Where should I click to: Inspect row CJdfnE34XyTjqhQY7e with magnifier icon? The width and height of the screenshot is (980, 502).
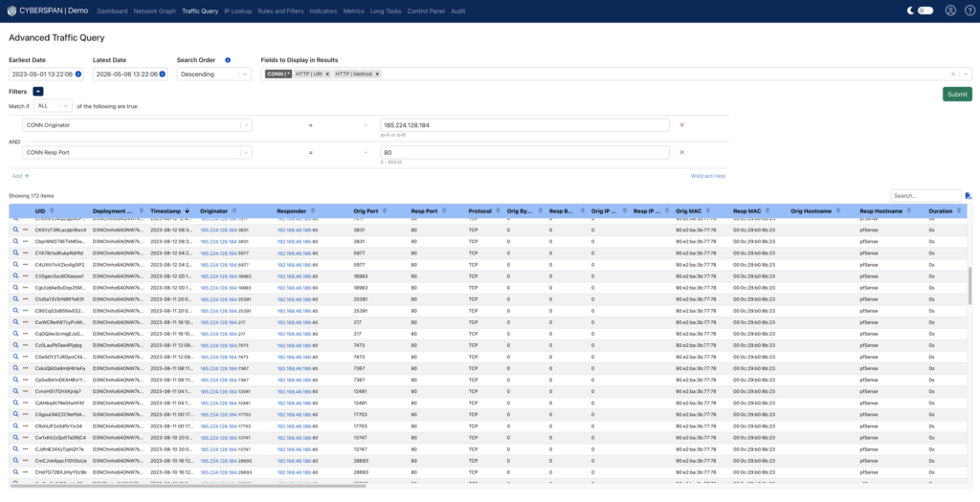15,448
